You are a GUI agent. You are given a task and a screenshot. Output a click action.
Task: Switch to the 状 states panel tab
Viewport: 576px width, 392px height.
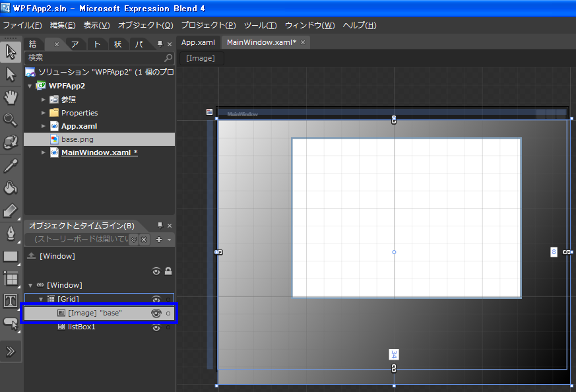[118, 44]
